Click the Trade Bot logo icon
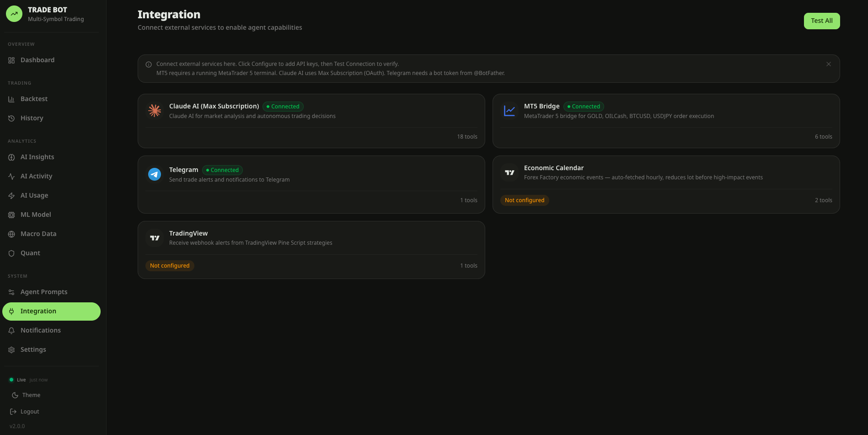Screen dimensions: 868x435 click(x=14, y=14)
